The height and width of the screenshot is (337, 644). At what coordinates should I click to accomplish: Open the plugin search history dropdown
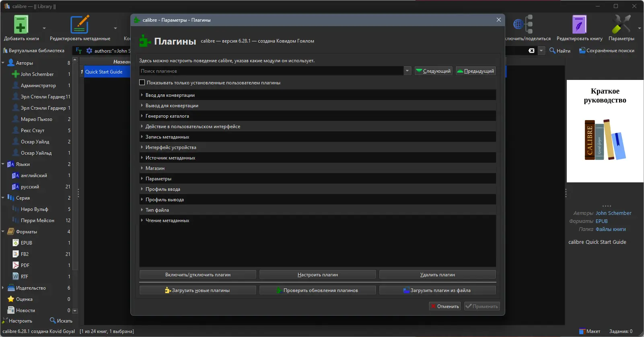point(407,71)
